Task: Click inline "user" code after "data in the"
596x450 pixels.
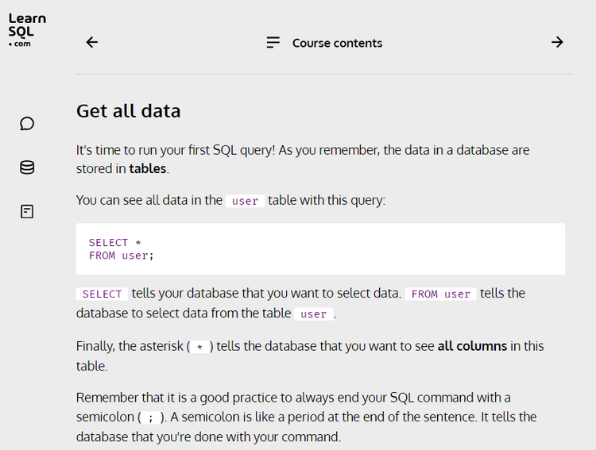Action: 245,201
